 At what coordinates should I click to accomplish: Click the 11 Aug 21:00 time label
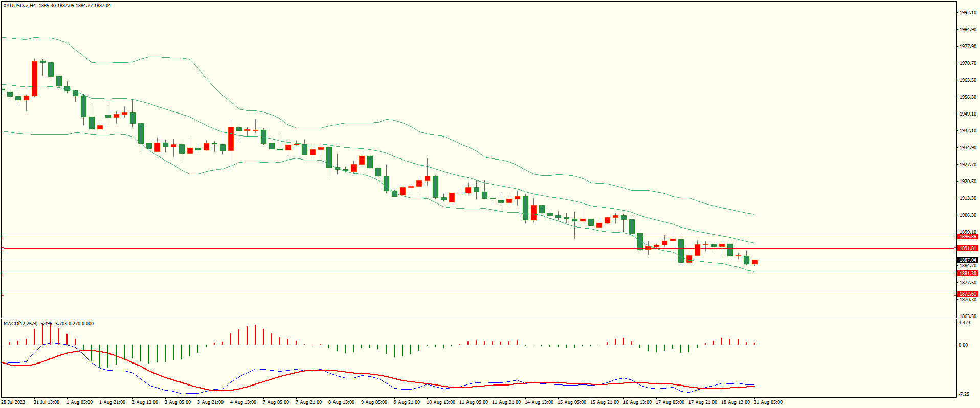pos(506,402)
